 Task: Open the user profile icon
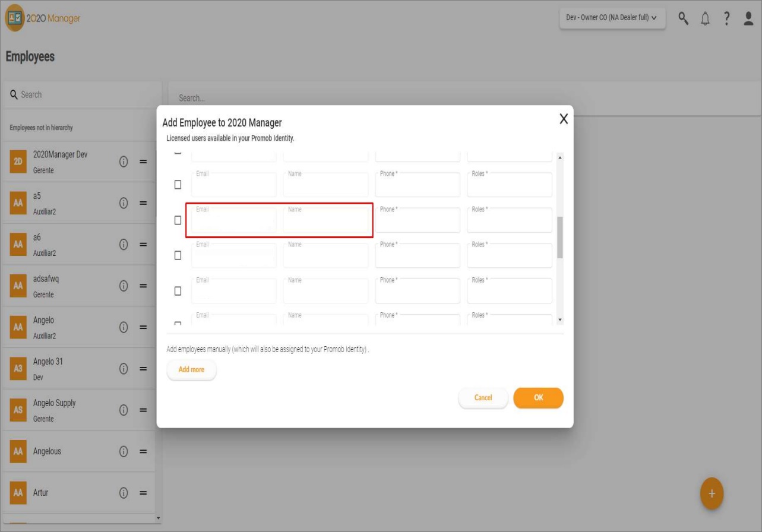coord(748,19)
